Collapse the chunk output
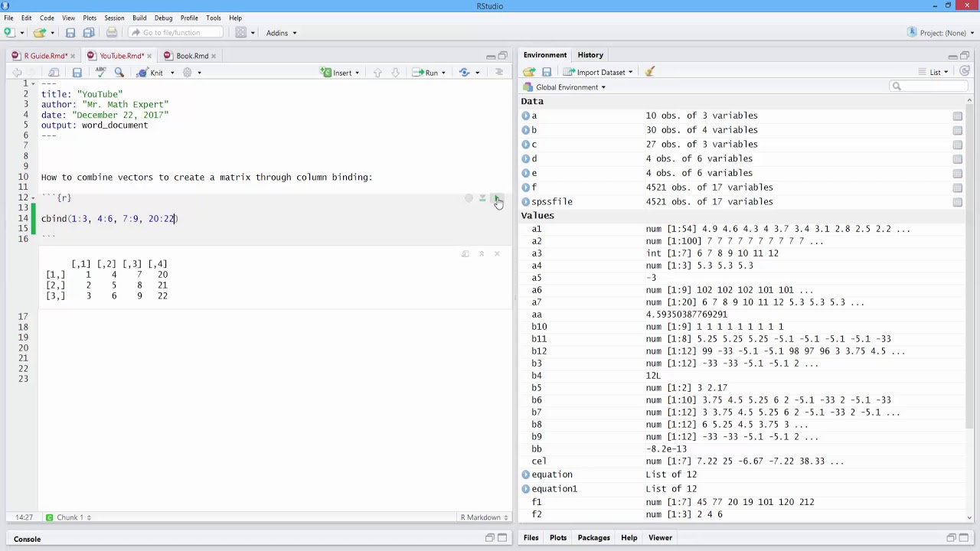Image resolution: width=980 pixels, height=551 pixels. pos(482,254)
